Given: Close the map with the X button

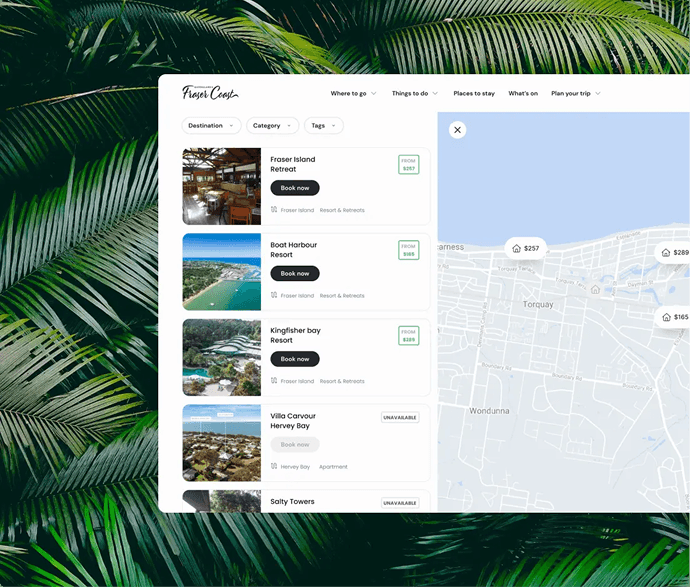Looking at the screenshot, I should (x=457, y=129).
